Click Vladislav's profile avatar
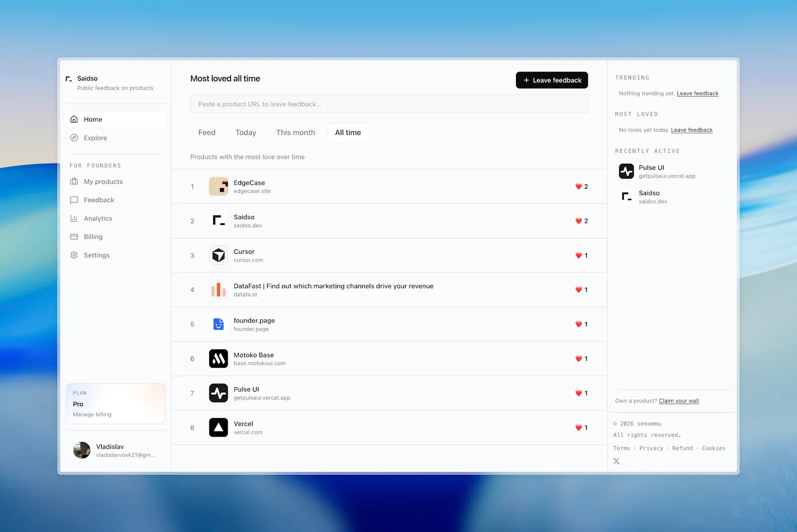Viewport: 797px width, 532px height. point(82,450)
